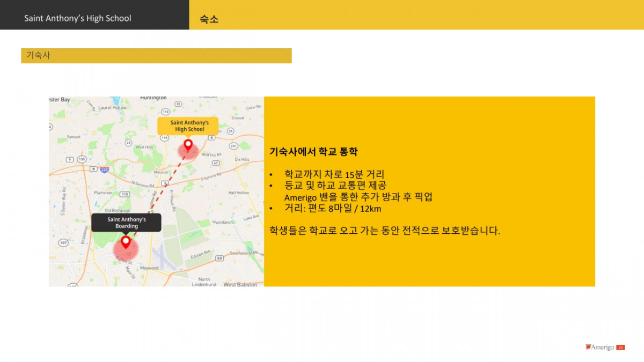Click the red pin at Saint Anthony's High School

click(188, 145)
